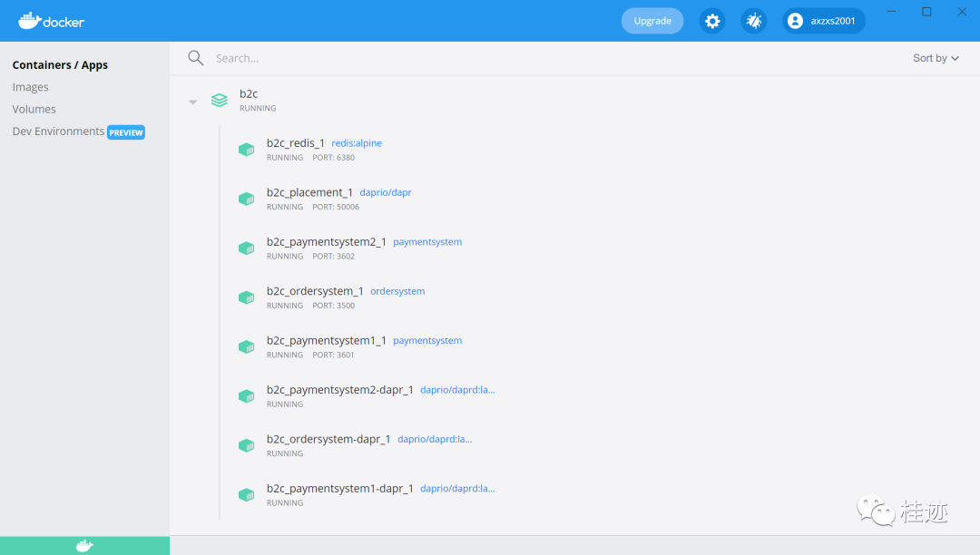980x555 pixels.
Task: Open the Sort by dropdown
Action: pos(936,58)
